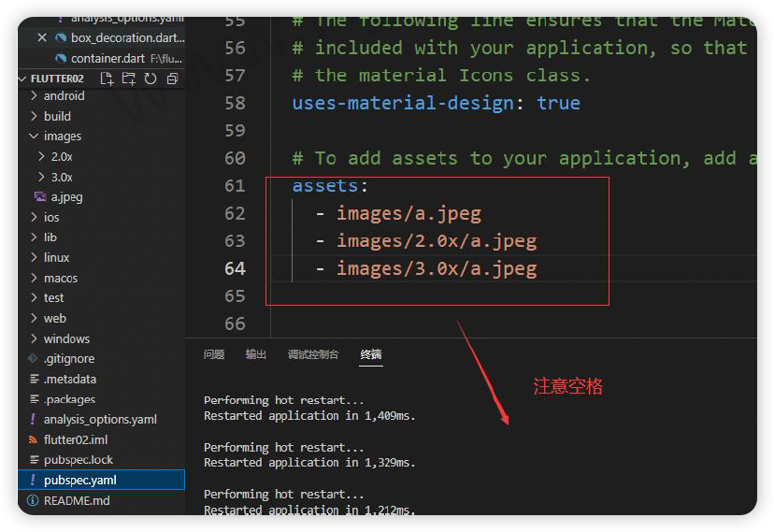774x532 pixels.
Task: Click the git icon beside .gitignore
Action: (33, 359)
